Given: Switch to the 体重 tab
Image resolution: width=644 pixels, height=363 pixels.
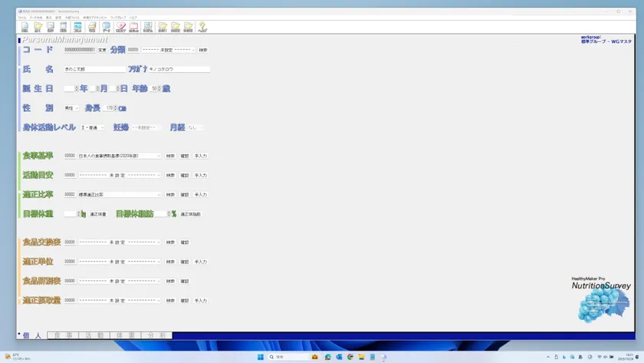Looking at the screenshot, I should (x=126, y=335).
